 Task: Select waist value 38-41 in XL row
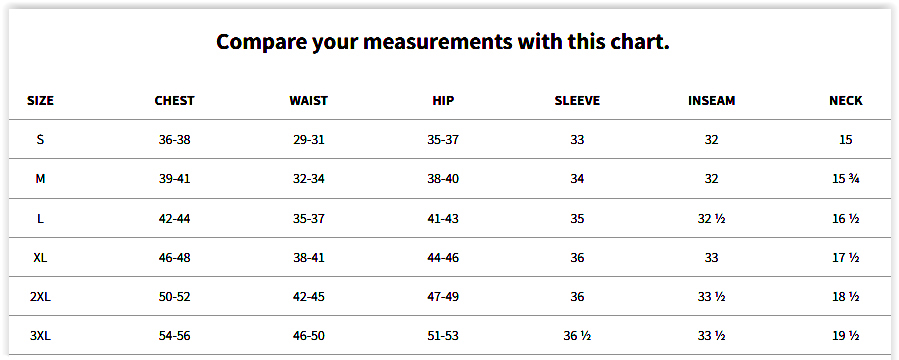[308, 258]
